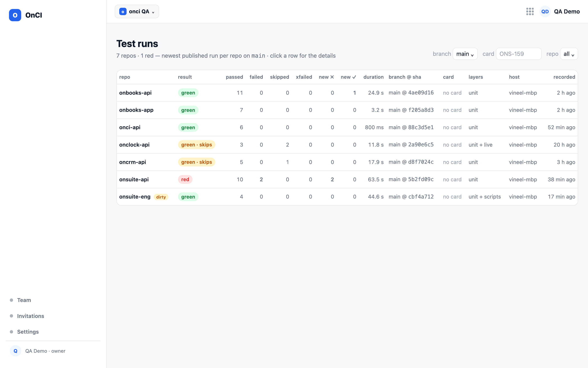Click the passed column header
588x368 pixels.
coord(234,77)
